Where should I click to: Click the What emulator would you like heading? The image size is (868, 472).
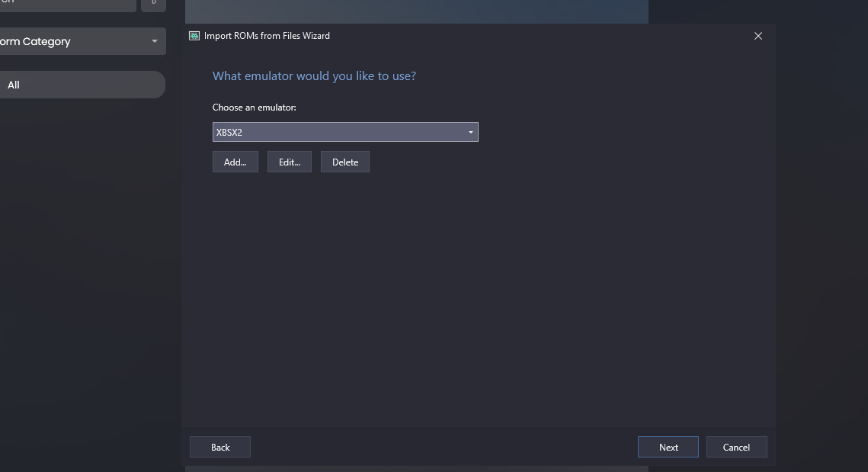(x=314, y=76)
